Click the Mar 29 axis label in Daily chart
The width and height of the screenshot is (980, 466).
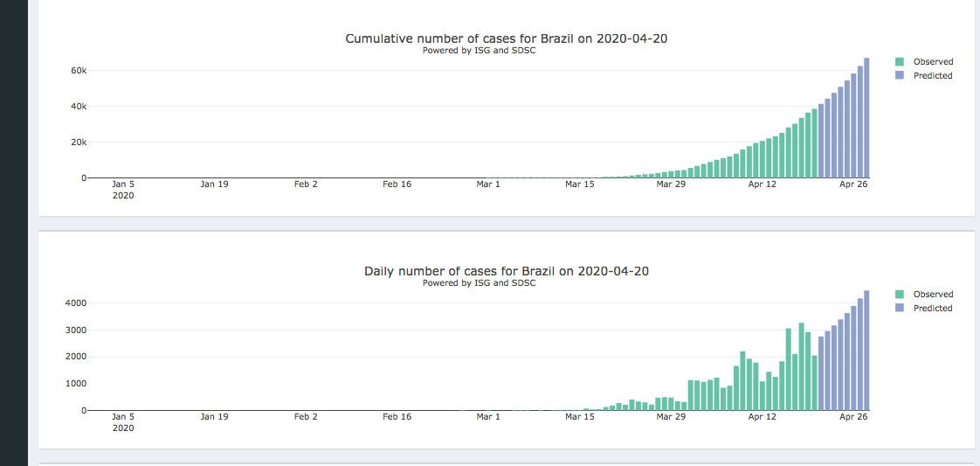(x=670, y=417)
